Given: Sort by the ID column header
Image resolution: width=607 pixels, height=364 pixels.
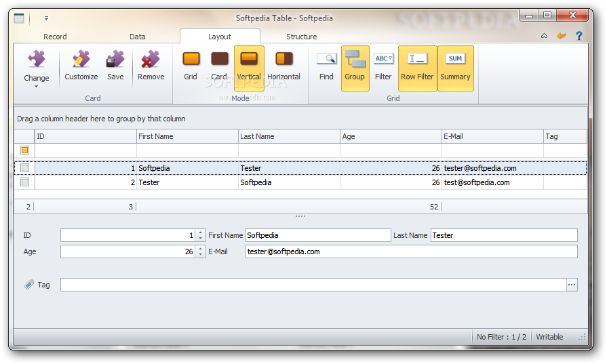Looking at the screenshot, I should [85, 136].
